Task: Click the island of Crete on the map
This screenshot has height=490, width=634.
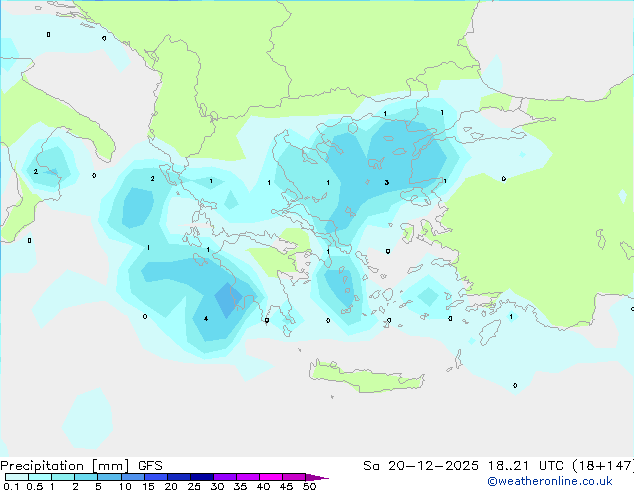Action: coord(366,377)
